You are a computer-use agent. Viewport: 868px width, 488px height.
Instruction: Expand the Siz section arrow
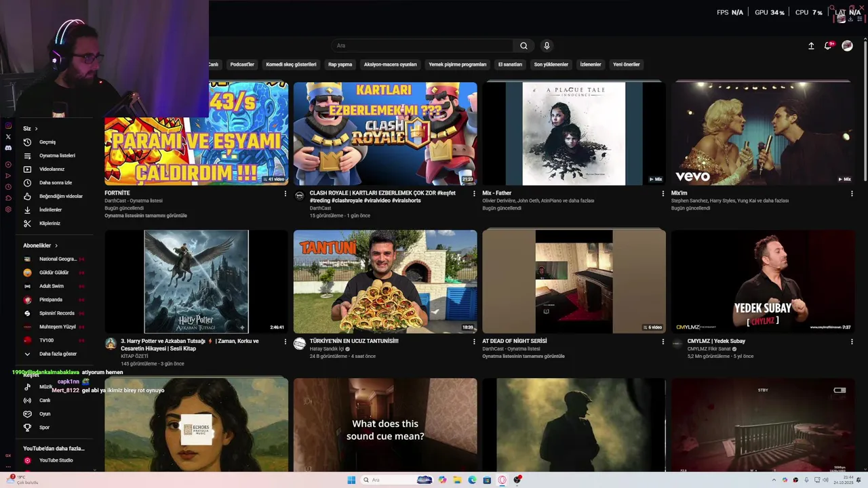click(36, 129)
